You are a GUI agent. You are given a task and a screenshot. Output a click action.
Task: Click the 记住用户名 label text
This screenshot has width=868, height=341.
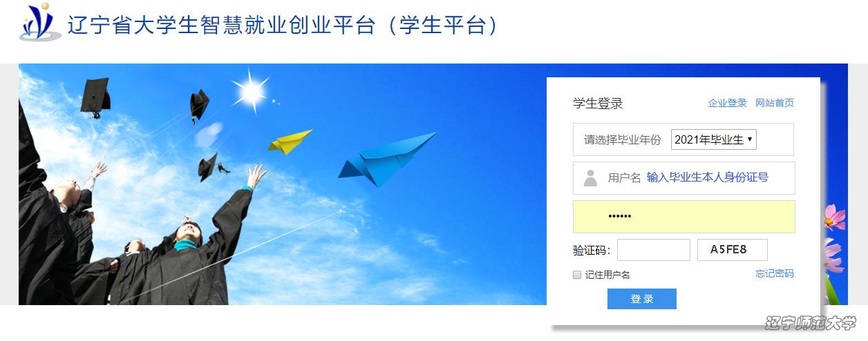pyautogui.click(x=607, y=275)
